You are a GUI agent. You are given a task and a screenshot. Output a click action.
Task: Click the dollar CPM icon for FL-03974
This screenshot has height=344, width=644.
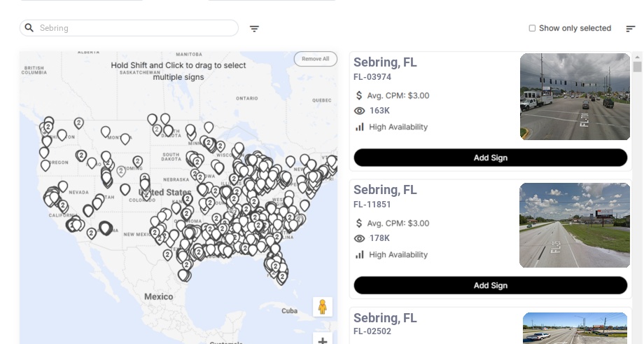[359, 95]
